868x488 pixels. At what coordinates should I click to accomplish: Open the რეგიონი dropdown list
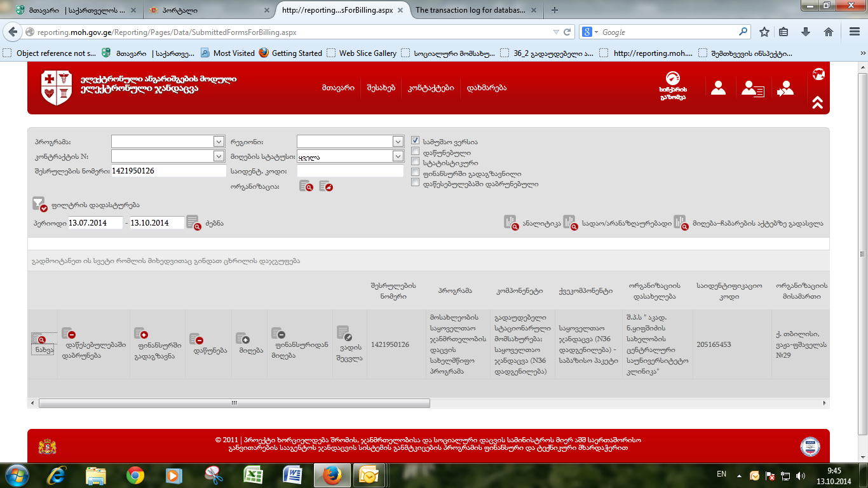coord(398,142)
